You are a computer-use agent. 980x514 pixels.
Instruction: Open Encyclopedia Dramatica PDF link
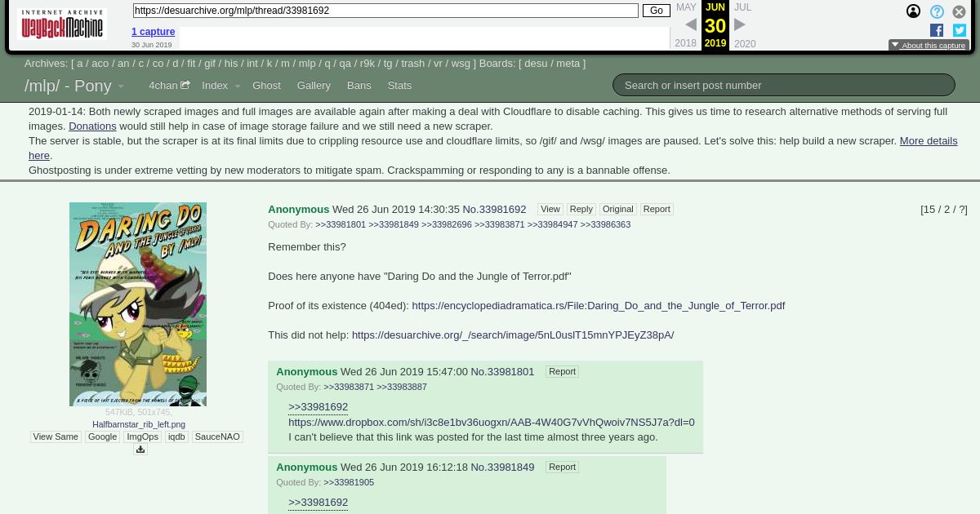point(598,305)
